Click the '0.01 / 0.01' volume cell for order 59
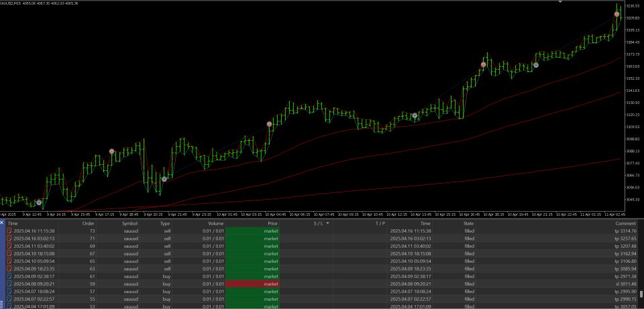 coord(213,284)
